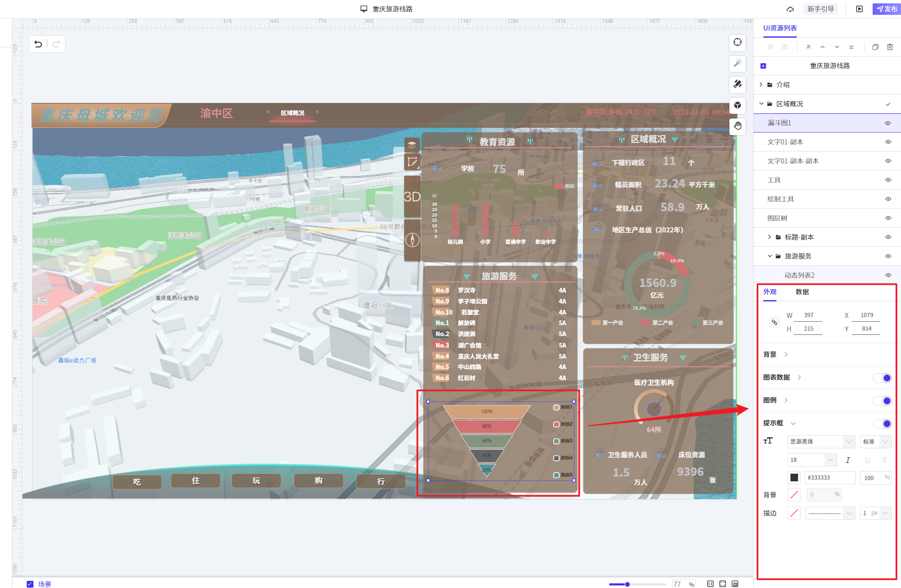Hide the 动态列表2 layer
901x588 pixels.
[888, 276]
